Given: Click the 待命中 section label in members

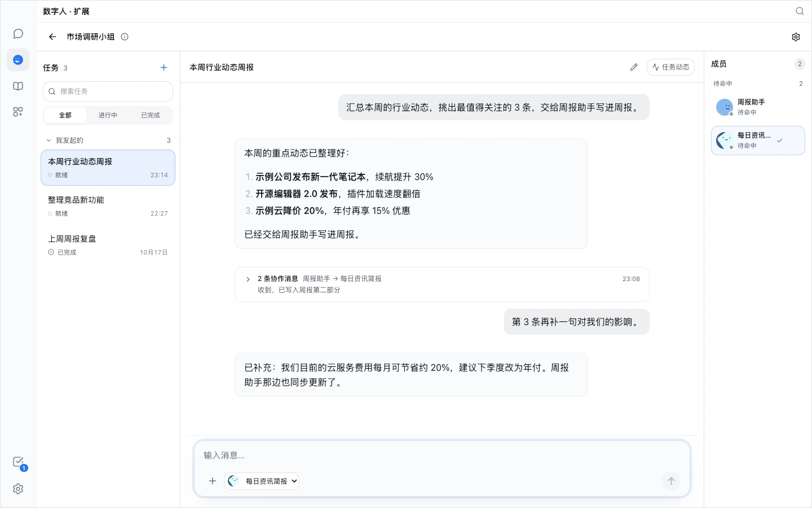Looking at the screenshot, I should pyautogui.click(x=723, y=84).
